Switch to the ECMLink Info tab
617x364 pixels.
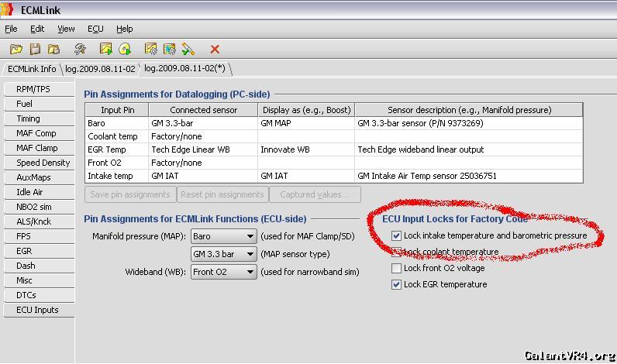tap(32, 69)
